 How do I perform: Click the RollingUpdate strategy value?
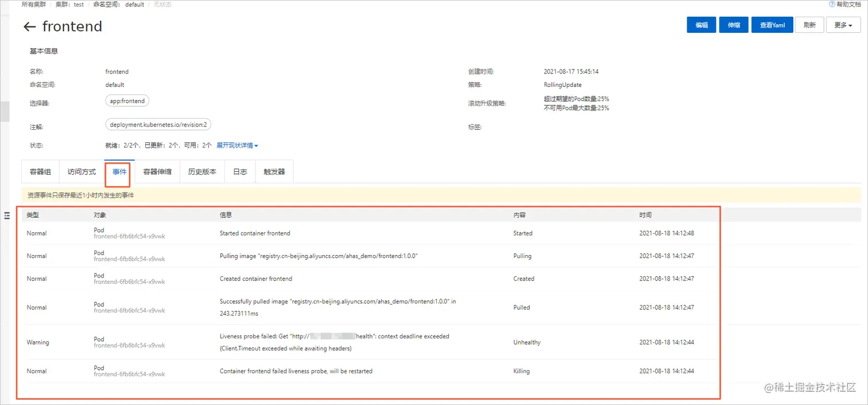563,85
